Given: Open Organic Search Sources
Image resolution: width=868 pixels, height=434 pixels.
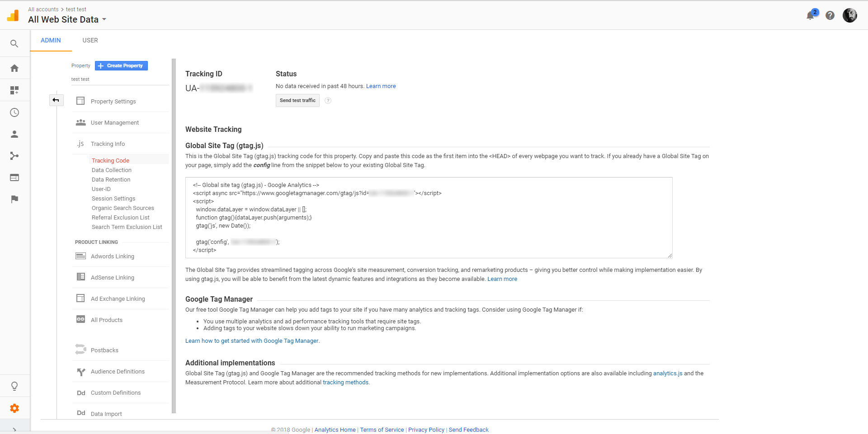Looking at the screenshot, I should (123, 208).
